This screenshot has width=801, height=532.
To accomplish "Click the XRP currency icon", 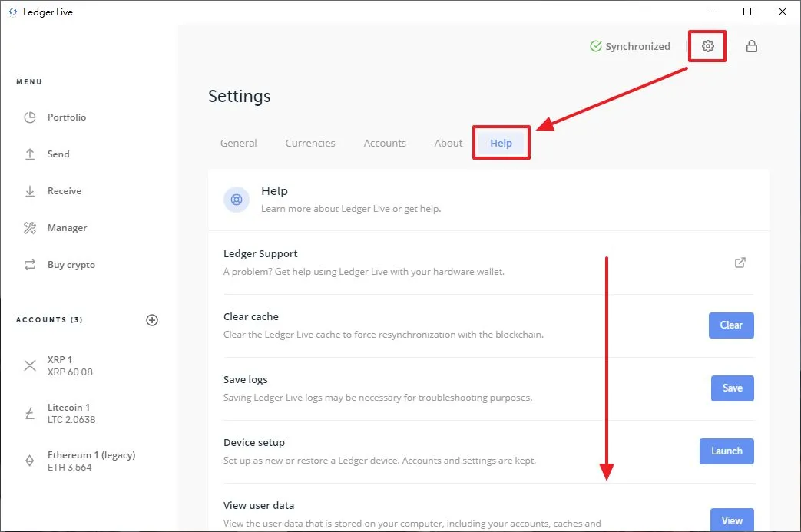I will pyautogui.click(x=30, y=365).
